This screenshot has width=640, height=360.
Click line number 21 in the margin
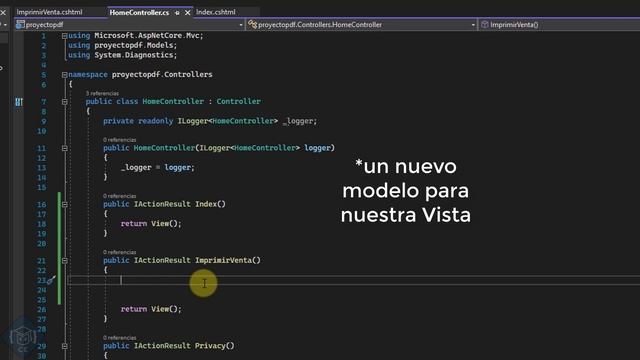(41, 260)
